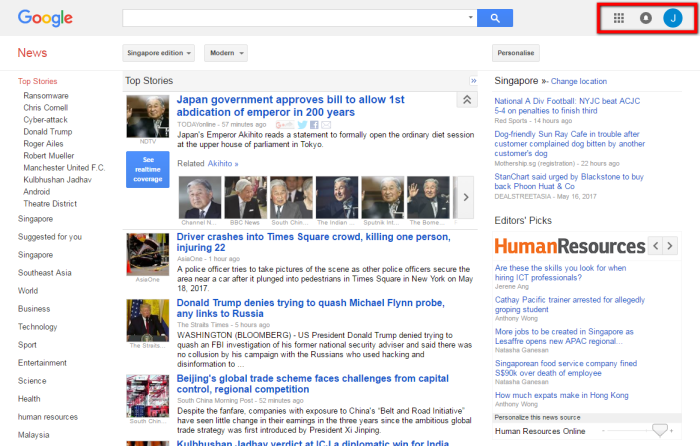Show next Editors' Picks source

670,246
